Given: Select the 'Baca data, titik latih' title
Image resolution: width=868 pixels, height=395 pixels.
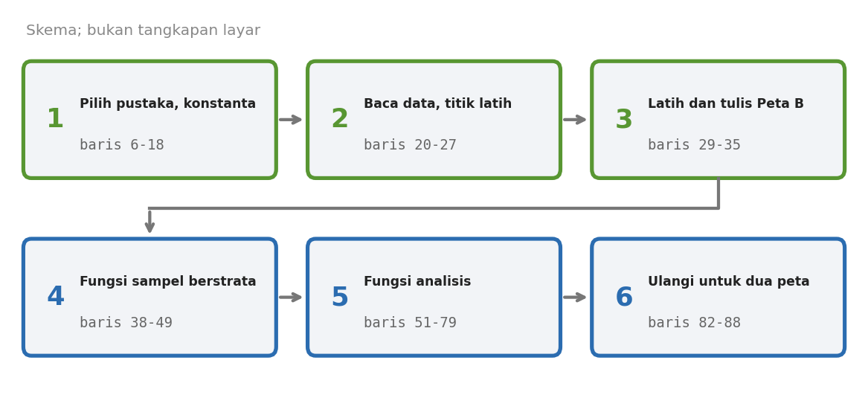Looking at the screenshot, I should tap(438, 104).
